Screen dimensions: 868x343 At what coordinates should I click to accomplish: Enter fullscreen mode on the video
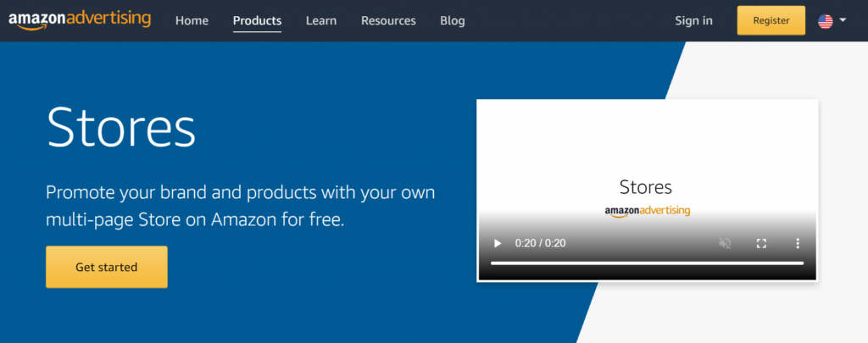[761, 243]
